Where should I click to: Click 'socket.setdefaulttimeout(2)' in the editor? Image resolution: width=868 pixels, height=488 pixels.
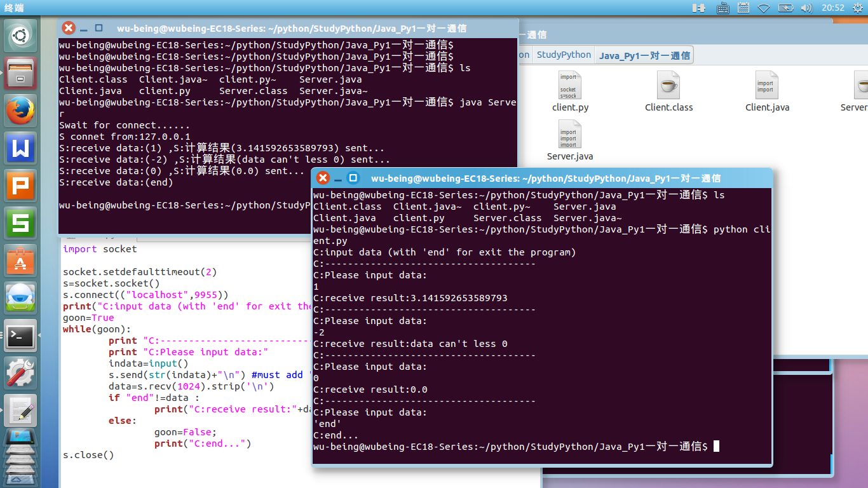pyautogui.click(x=140, y=272)
